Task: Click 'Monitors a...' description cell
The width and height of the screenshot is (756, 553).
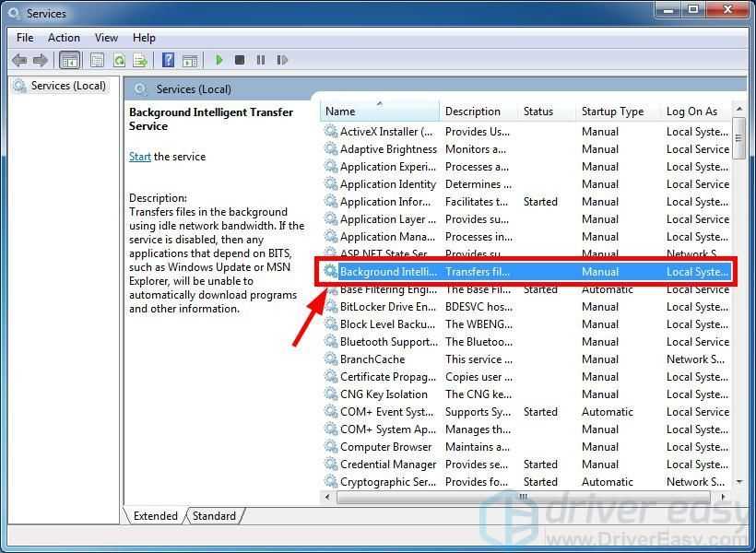Action: 476,149
